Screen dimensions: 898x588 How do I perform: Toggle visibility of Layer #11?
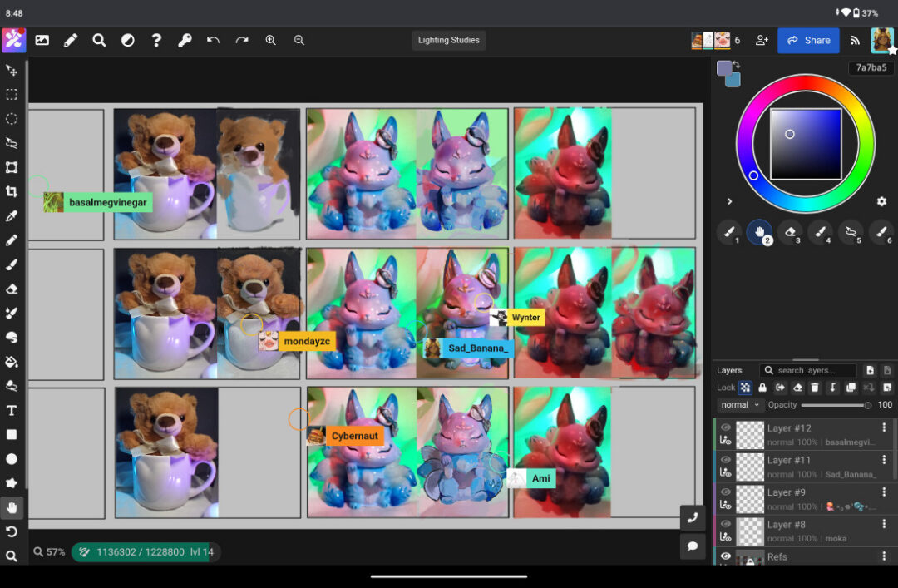[726, 460]
